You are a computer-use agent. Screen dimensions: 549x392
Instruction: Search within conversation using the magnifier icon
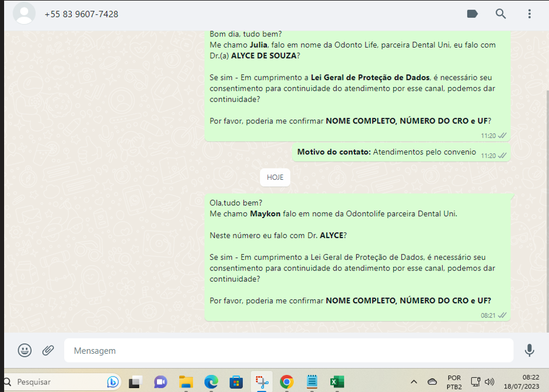point(501,14)
